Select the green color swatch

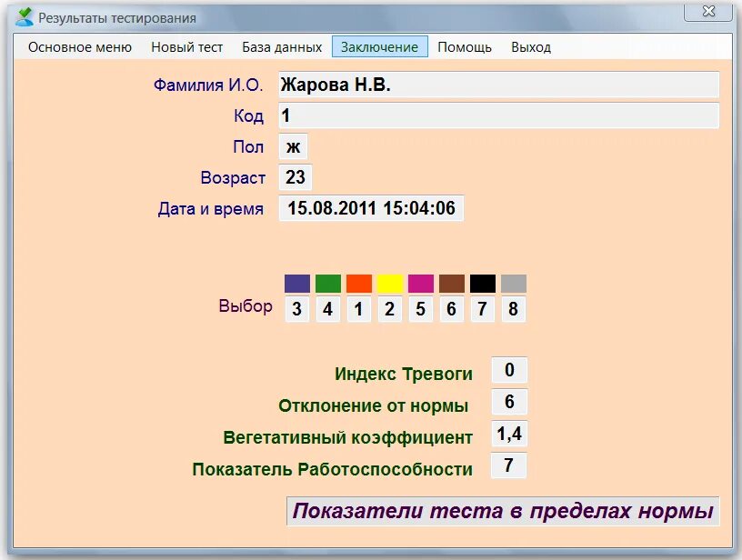[x=328, y=284]
